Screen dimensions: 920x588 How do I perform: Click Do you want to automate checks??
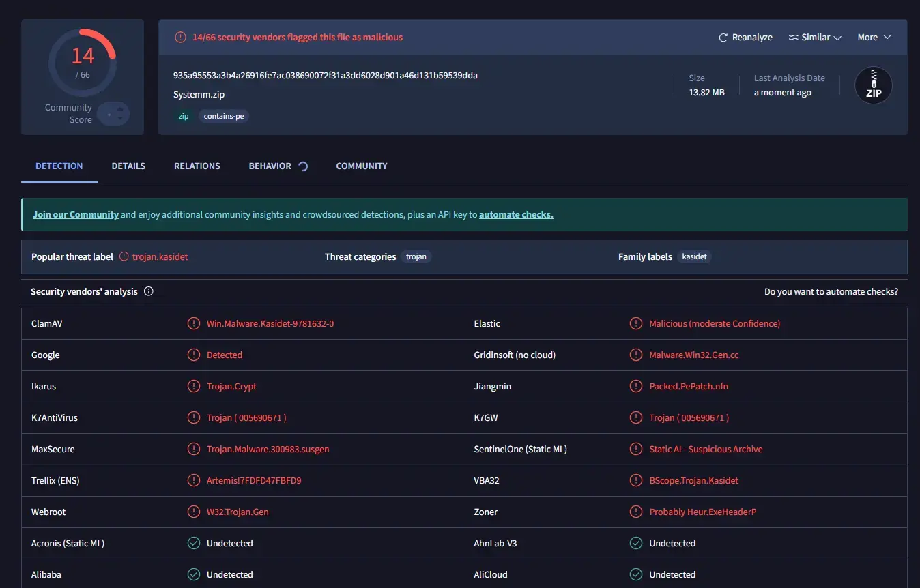pyautogui.click(x=831, y=291)
